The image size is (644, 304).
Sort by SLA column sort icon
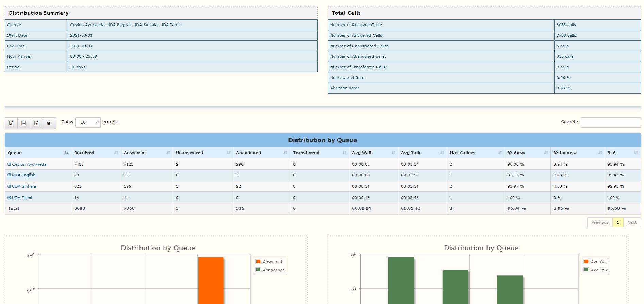[636, 153]
